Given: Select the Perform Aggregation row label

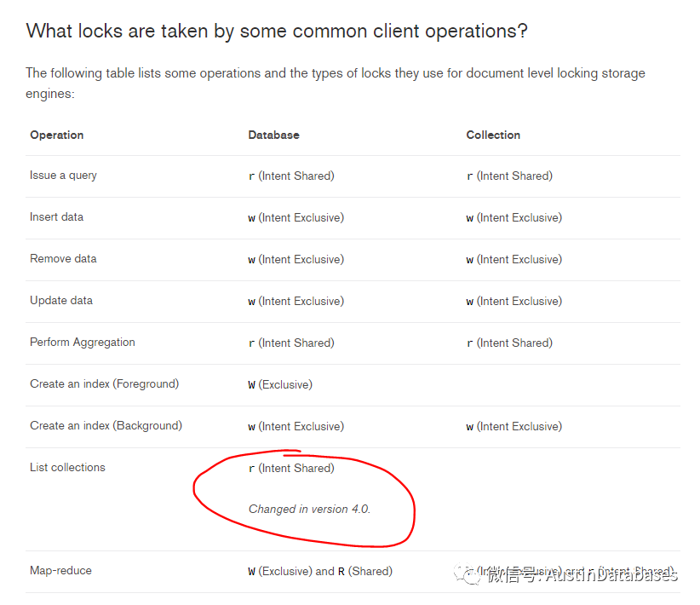Looking at the screenshot, I should tap(83, 342).
